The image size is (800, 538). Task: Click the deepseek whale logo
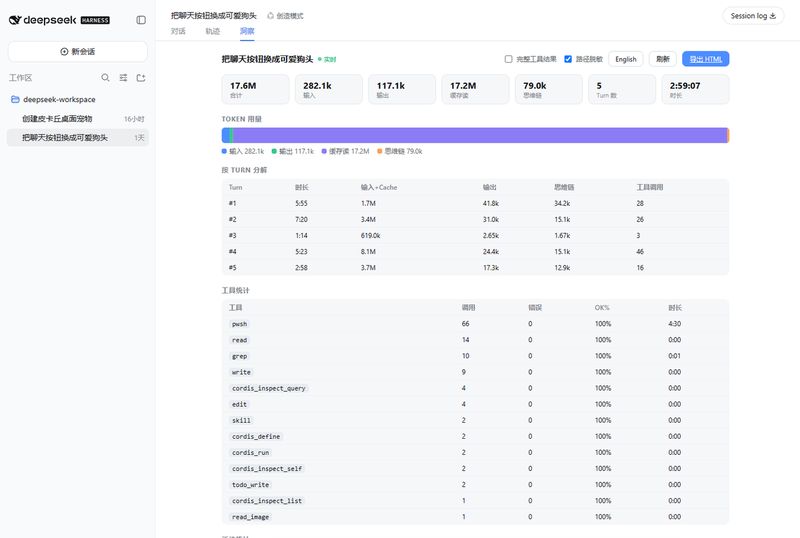15,20
